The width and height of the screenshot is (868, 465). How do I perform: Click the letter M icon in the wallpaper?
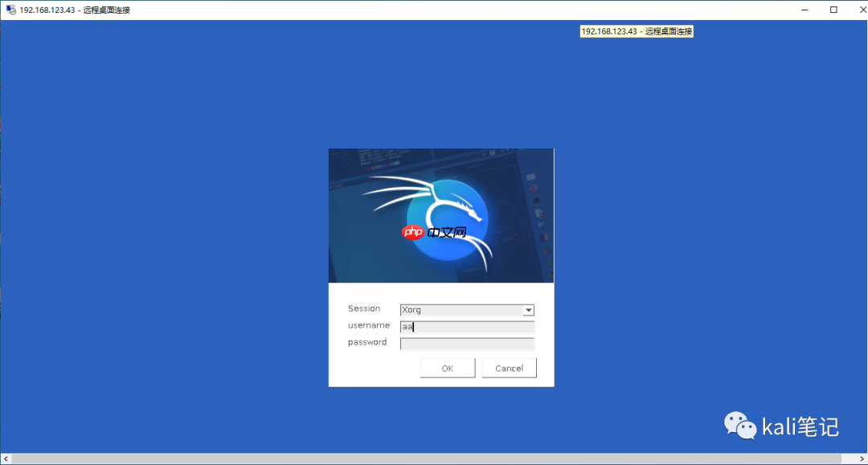point(541,224)
